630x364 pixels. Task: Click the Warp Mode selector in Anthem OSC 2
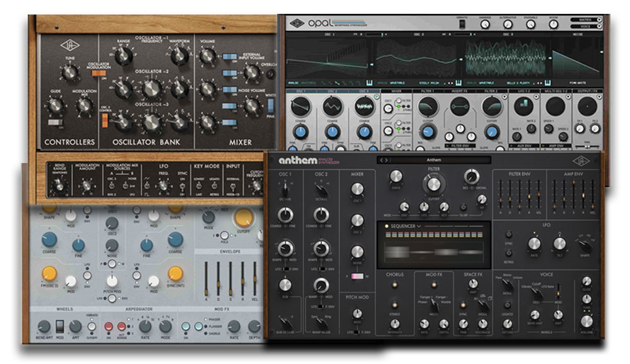(x=321, y=322)
